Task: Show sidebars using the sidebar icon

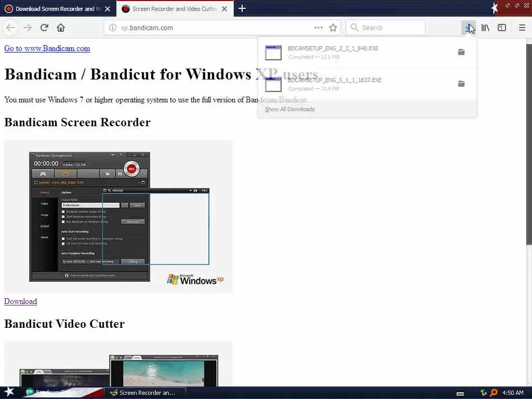Action: pos(502,28)
